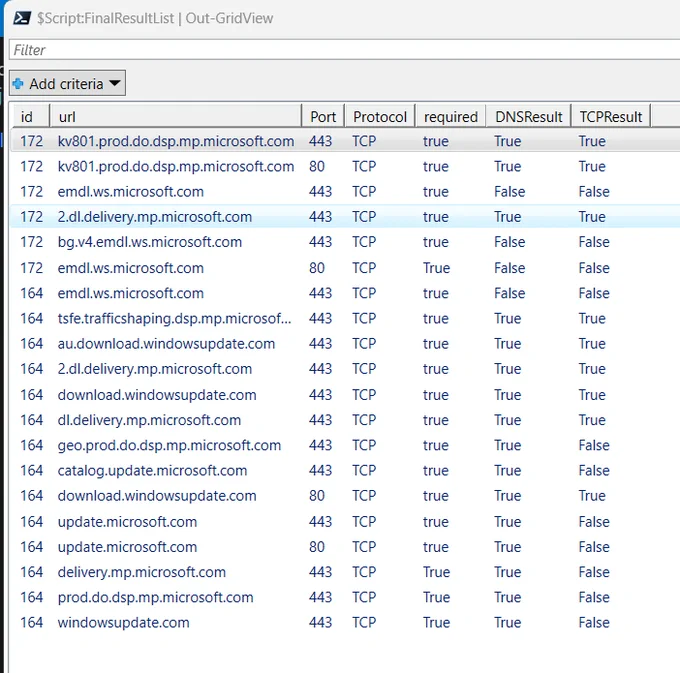Select download.windowsupdate.com port 443 row
This screenshot has width=680, height=673.
[x=345, y=395]
